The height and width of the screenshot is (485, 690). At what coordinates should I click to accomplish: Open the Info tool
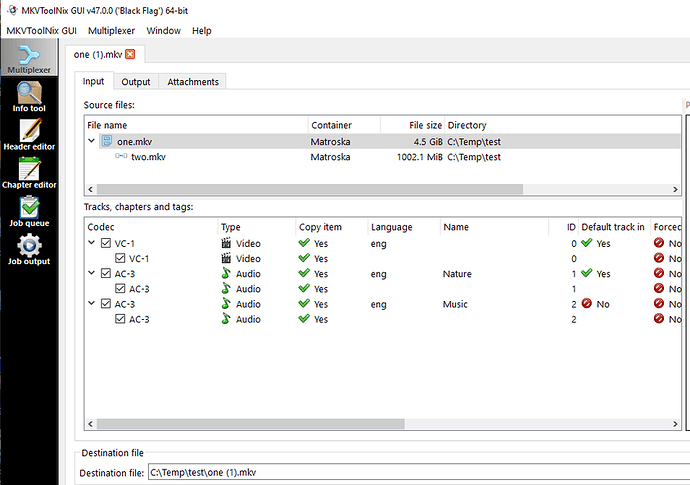(x=29, y=96)
